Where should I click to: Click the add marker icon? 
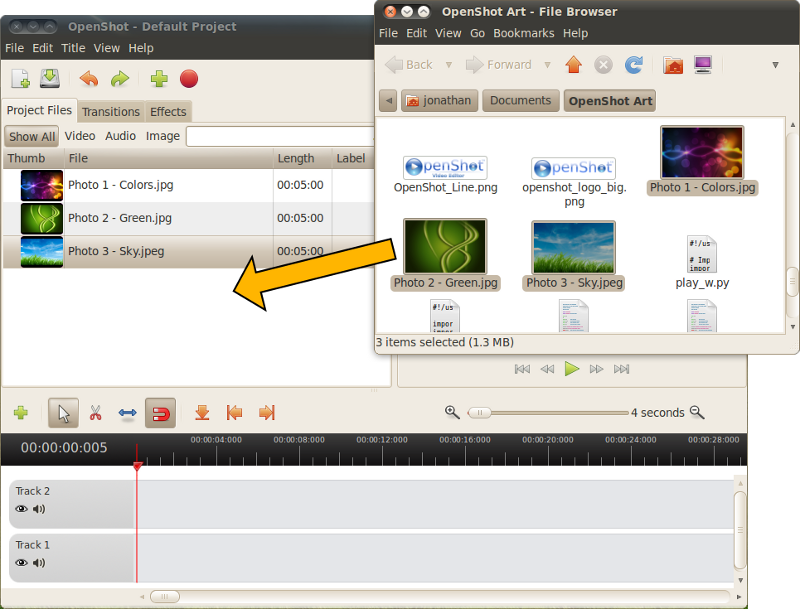point(202,412)
